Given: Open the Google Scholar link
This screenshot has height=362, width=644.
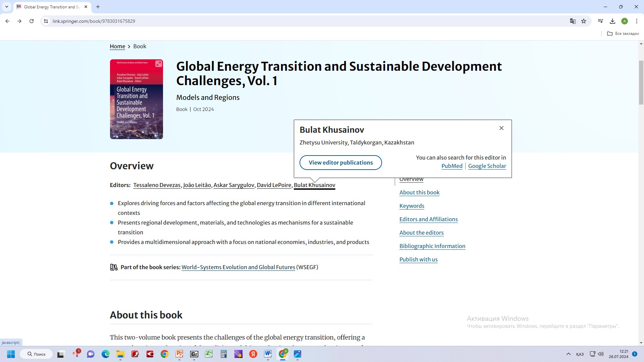Looking at the screenshot, I should 487,166.
